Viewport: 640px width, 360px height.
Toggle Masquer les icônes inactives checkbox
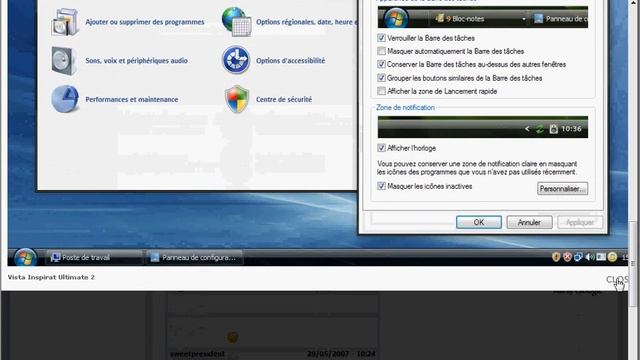click(x=381, y=186)
